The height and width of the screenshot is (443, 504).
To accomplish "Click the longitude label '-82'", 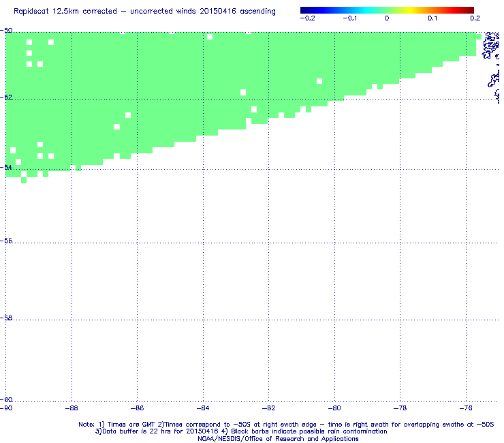I will pos(269,408).
